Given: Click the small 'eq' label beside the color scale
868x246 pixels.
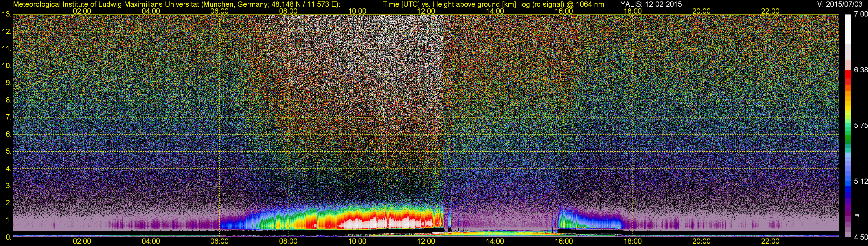Looking at the screenshot, I should 857,215.
